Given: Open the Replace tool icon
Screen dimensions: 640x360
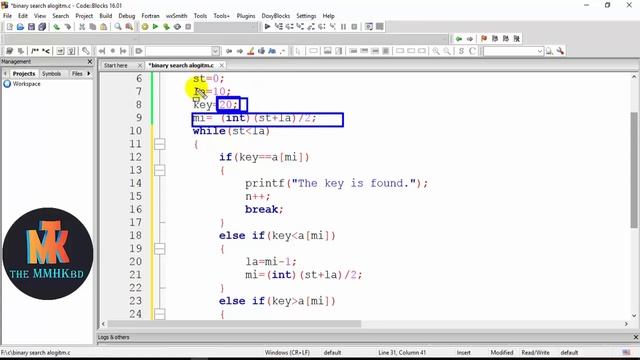Looking at the screenshot, I should pyautogui.click(x=129, y=27).
